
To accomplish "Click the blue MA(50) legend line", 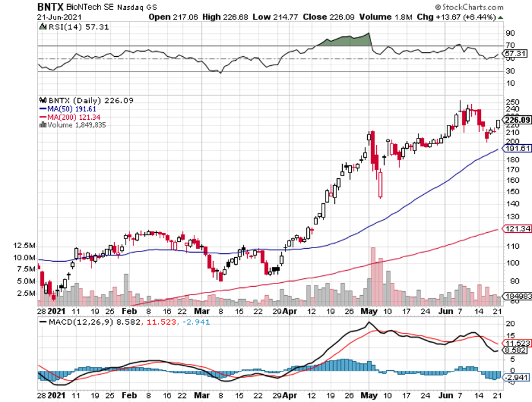I will pos(42,109).
